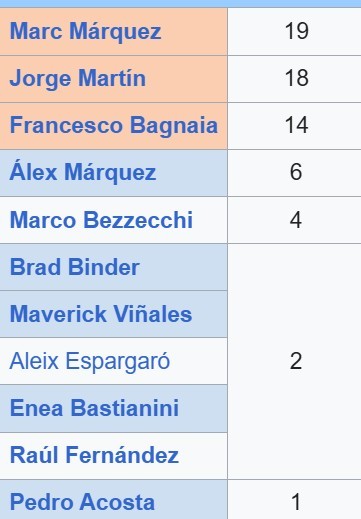
Task: Click the light blue header strip
Action: point(180,4)
